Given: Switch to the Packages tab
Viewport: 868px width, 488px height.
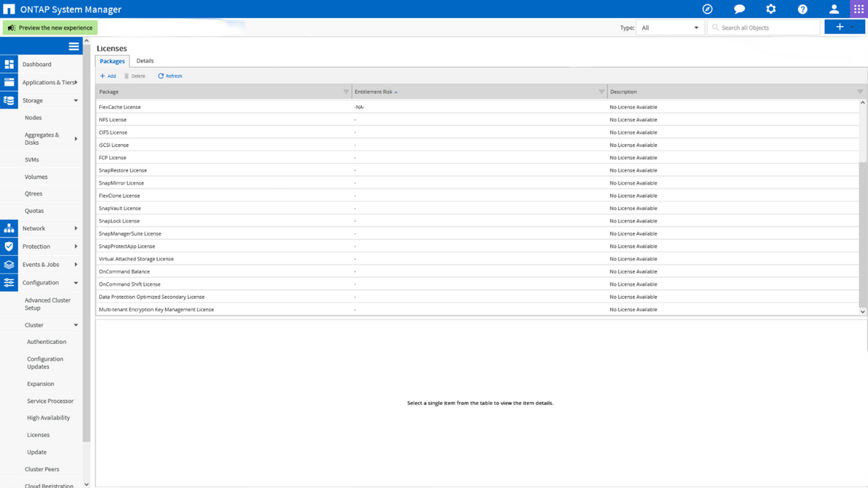Looking at the screenshot, I should click(x=112, y=62).
